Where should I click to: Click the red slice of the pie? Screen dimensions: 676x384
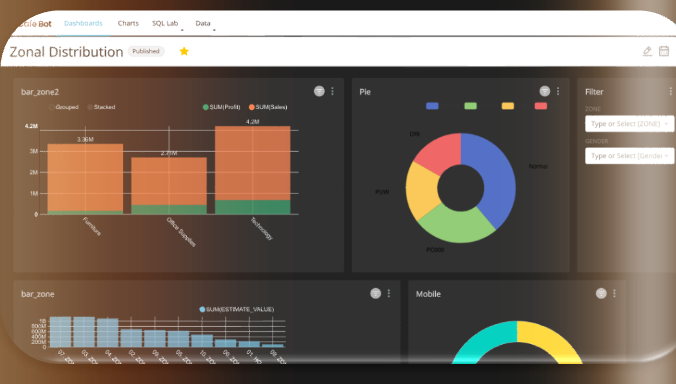pyautogui.click(x=440, y=153)
